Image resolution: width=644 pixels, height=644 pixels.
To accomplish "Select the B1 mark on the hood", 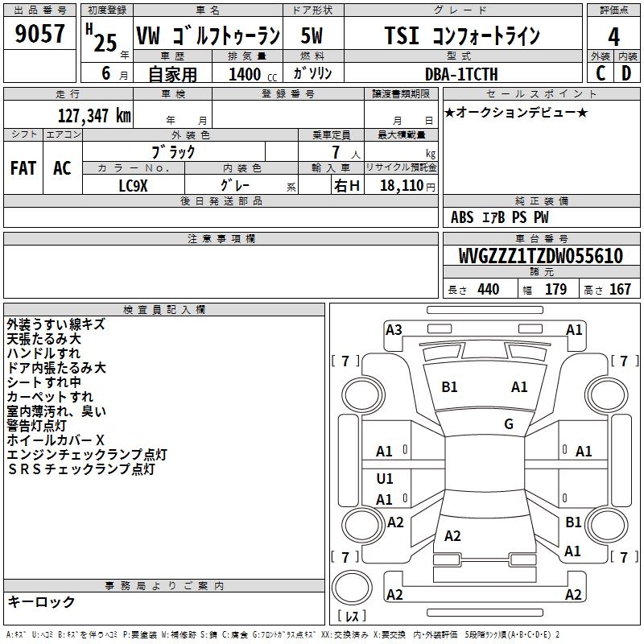I will (x=449, y=387).
